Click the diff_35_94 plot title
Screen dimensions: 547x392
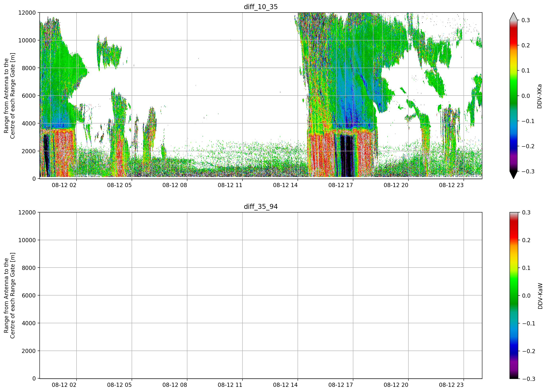point(261,207)
